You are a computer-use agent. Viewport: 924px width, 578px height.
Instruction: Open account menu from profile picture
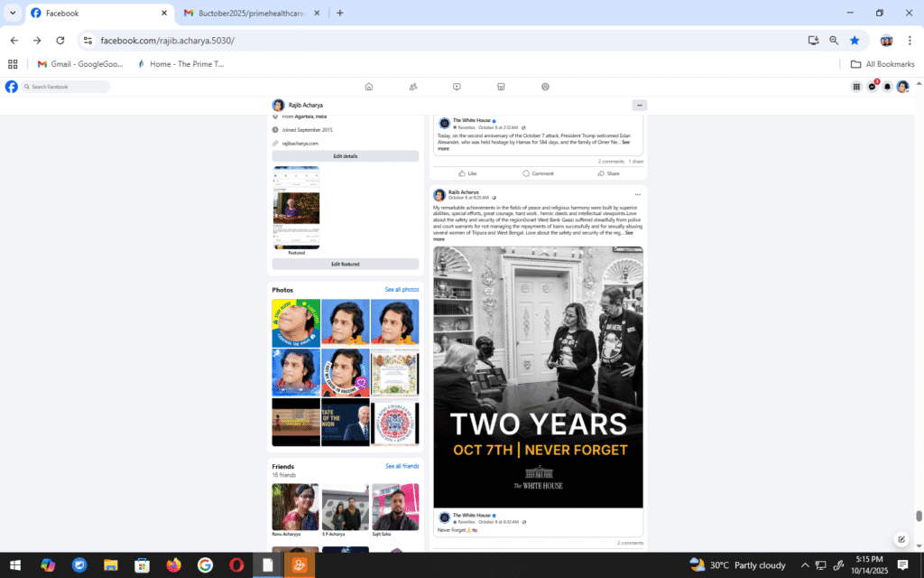point(902,87)
